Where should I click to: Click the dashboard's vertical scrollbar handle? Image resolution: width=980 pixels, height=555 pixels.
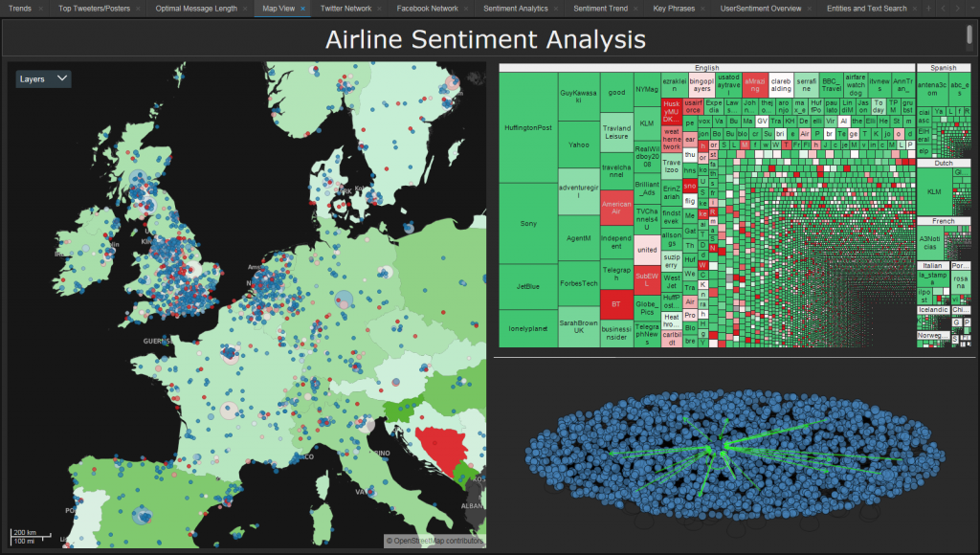click(970, 38)
